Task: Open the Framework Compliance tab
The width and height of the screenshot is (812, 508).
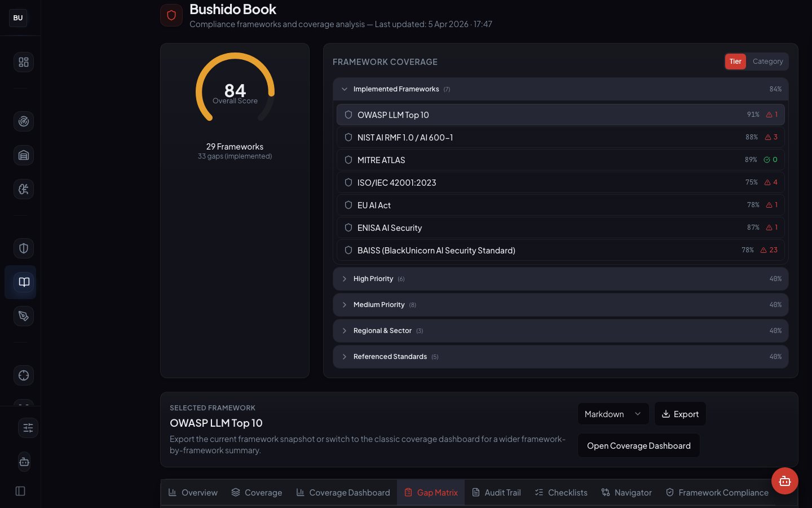Action: click(x=717, y=493)
